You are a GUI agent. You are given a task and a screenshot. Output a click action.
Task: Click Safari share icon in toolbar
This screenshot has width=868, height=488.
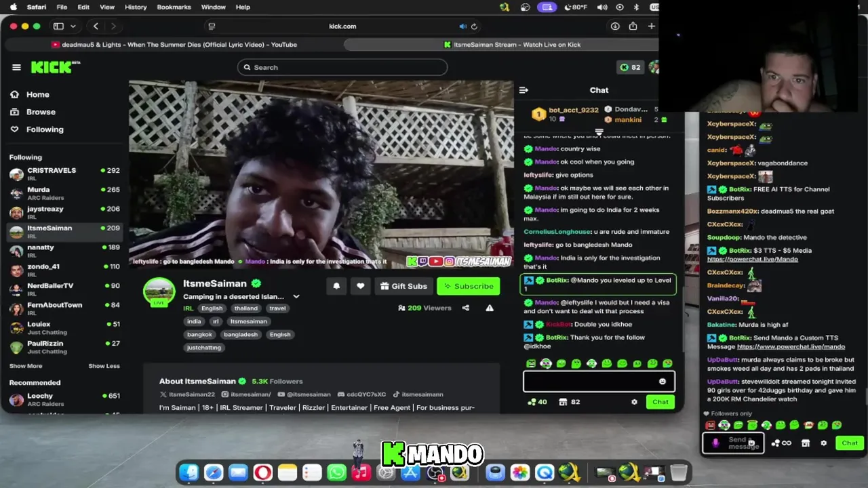633,26
